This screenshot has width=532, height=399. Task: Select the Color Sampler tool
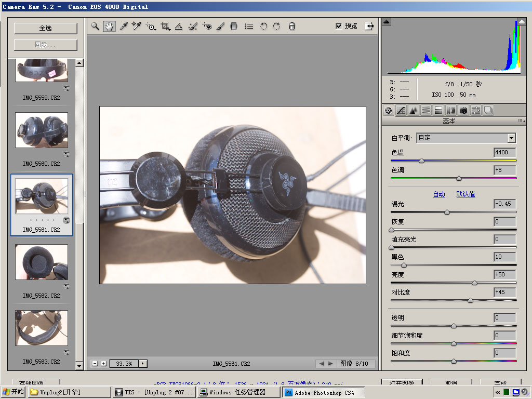click(x=137, y=26)
